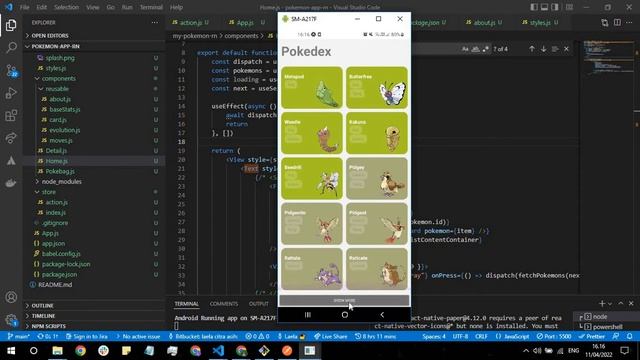Close the terminal panel
The width and height of the screenshot is (640, 360).
pos(631,303)
